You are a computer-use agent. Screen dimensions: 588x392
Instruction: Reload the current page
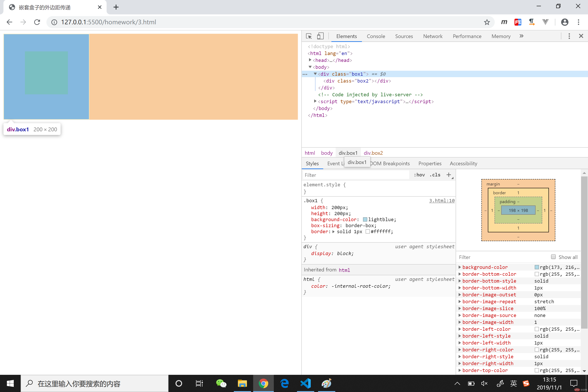coord(37,22)
